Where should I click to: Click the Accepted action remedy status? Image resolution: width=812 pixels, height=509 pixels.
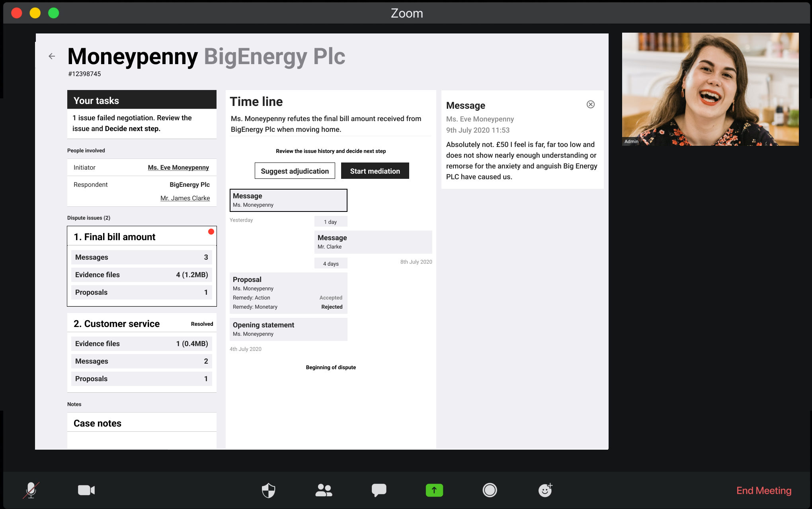[330, 298]
